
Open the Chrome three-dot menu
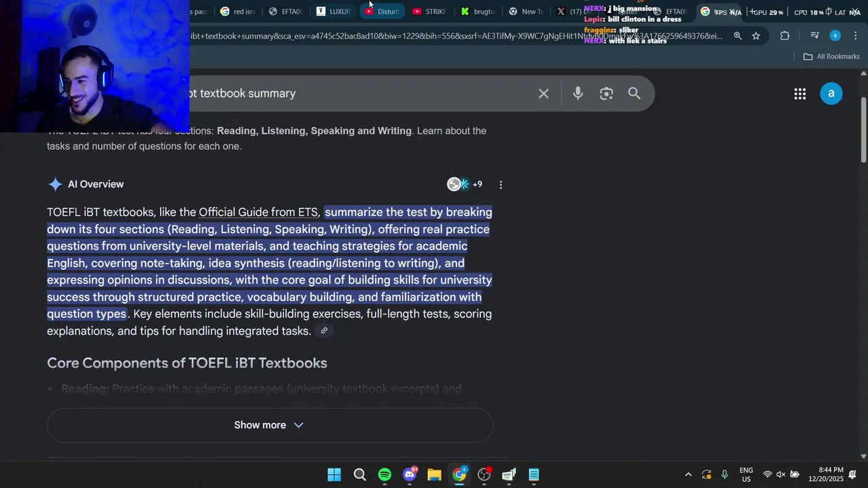pos(855,36)
